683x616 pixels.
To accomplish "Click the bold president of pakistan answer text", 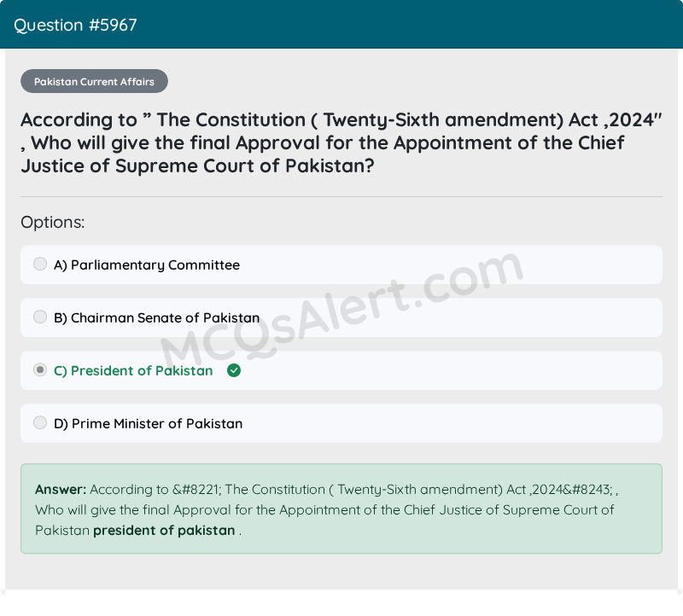I will [164, 531].
